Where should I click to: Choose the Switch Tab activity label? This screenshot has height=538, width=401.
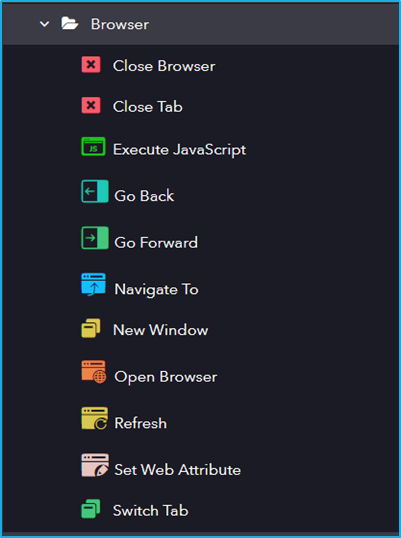click(x=151, y=511)
